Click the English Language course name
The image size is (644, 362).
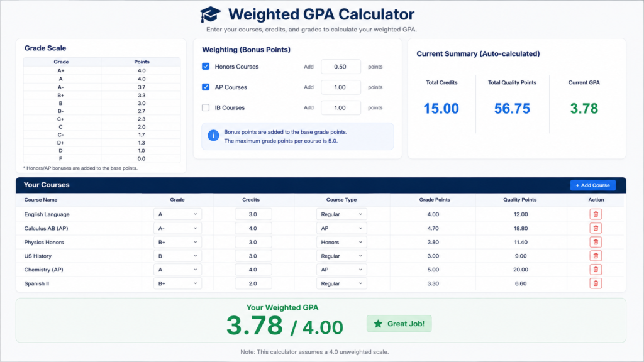(47, 214)
